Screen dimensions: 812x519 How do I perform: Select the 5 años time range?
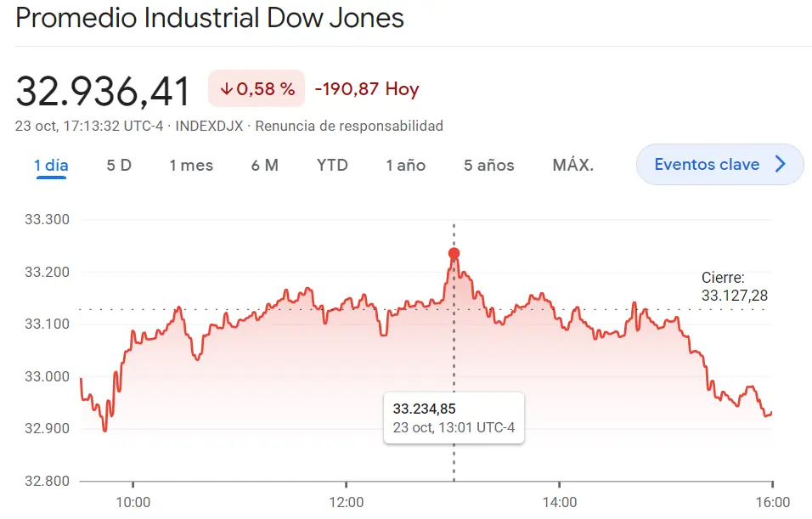coord(488,166)
